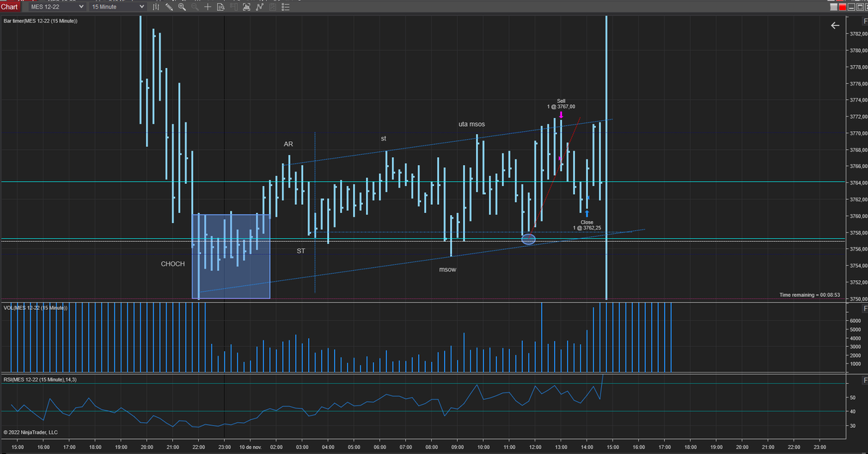Activate the zoom in magnifier tool
The width and height of the screenshot is (868, 454).
point(182,7)
